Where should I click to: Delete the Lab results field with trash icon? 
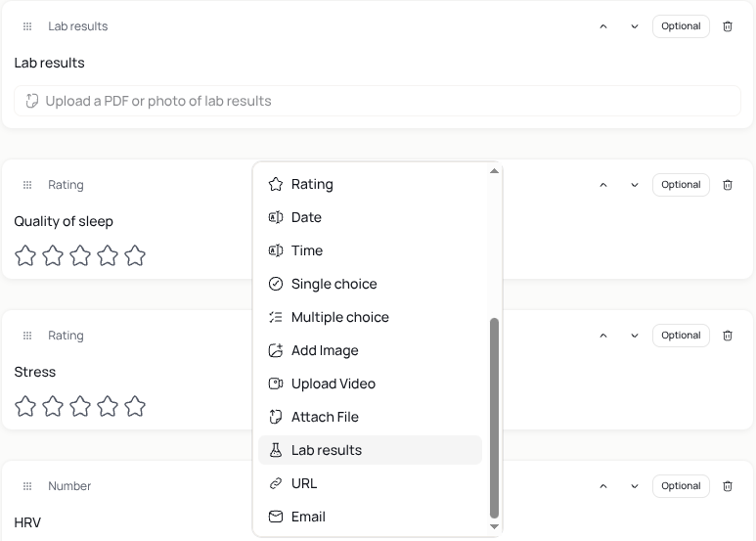tap(728, 26)
